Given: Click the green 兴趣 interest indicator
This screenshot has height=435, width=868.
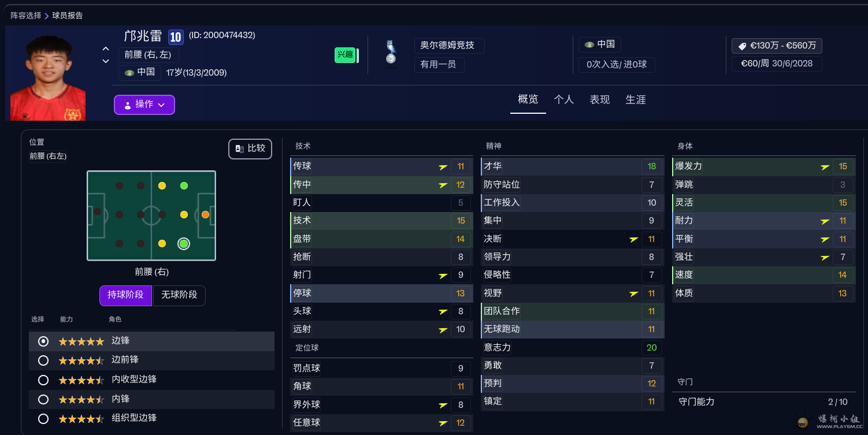Looking at the screenshot, I should [345, 55].
